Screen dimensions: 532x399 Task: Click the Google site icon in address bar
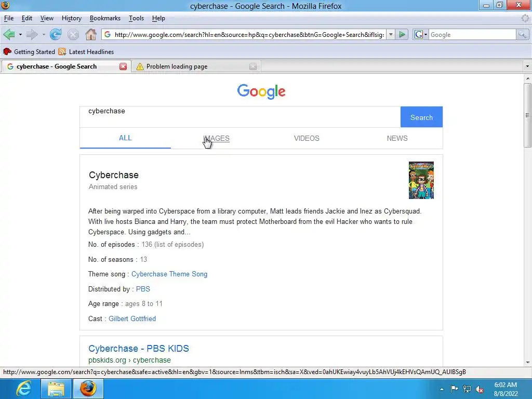click(108, 35)
